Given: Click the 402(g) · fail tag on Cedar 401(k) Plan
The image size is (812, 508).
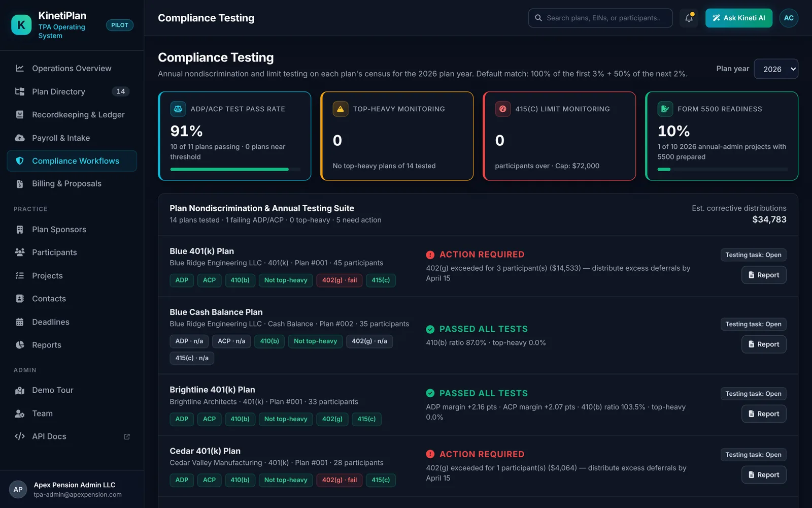Looking at the screenshot, I should [x=340, y=480].
